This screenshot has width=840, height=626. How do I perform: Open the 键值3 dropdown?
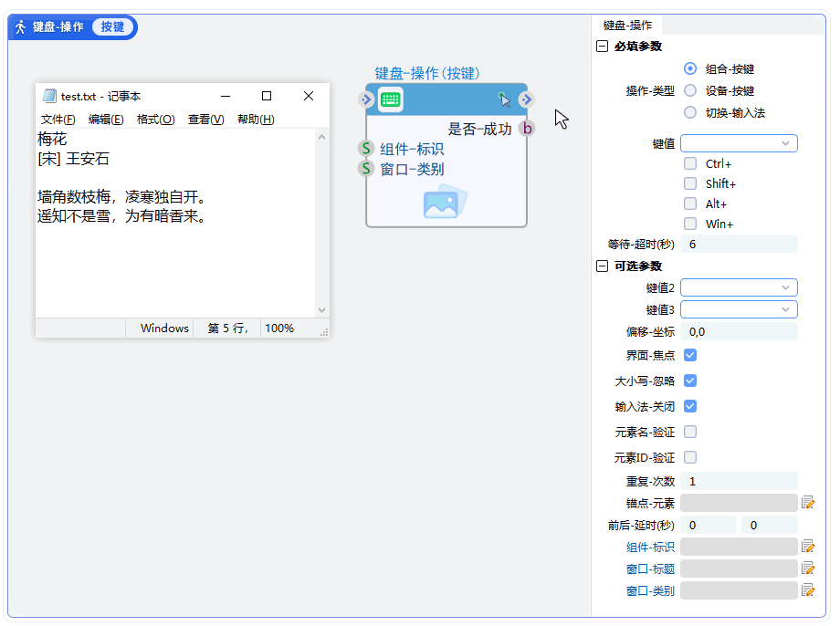pyautogui.click(x=739, y=309)
